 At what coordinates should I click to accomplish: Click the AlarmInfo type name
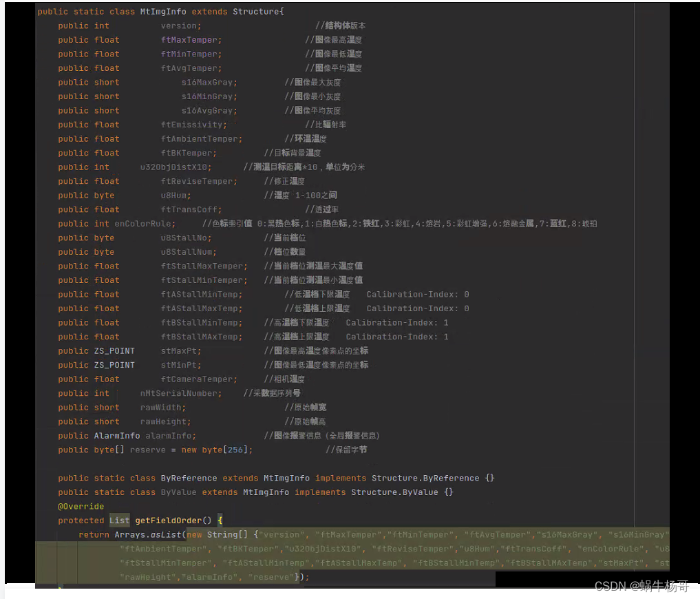[x=117, y=436]
